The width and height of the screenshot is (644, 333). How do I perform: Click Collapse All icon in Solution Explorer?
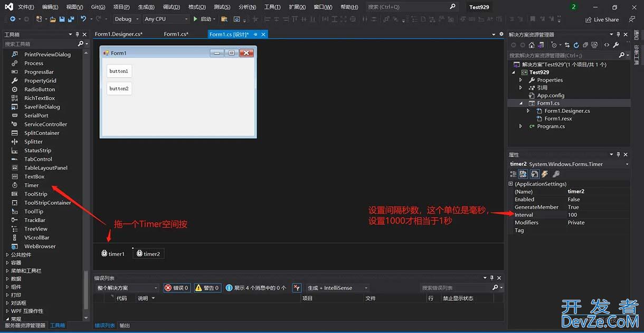(585, 45)
